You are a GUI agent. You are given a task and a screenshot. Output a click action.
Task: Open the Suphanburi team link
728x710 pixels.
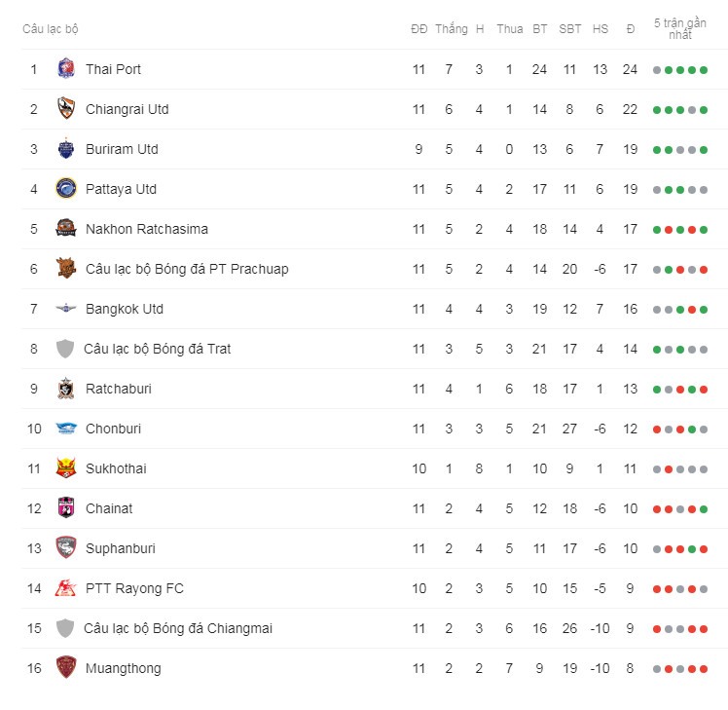click(121, 548)
